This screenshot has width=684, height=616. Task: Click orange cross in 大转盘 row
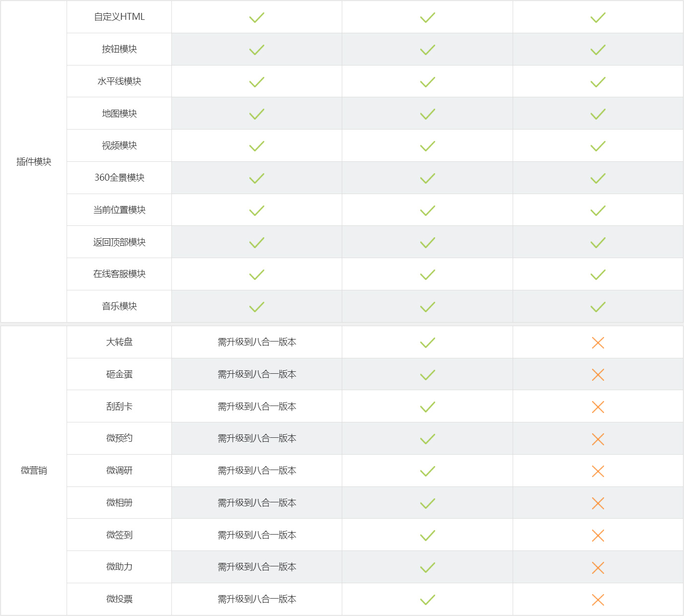[x=598, y=342]
